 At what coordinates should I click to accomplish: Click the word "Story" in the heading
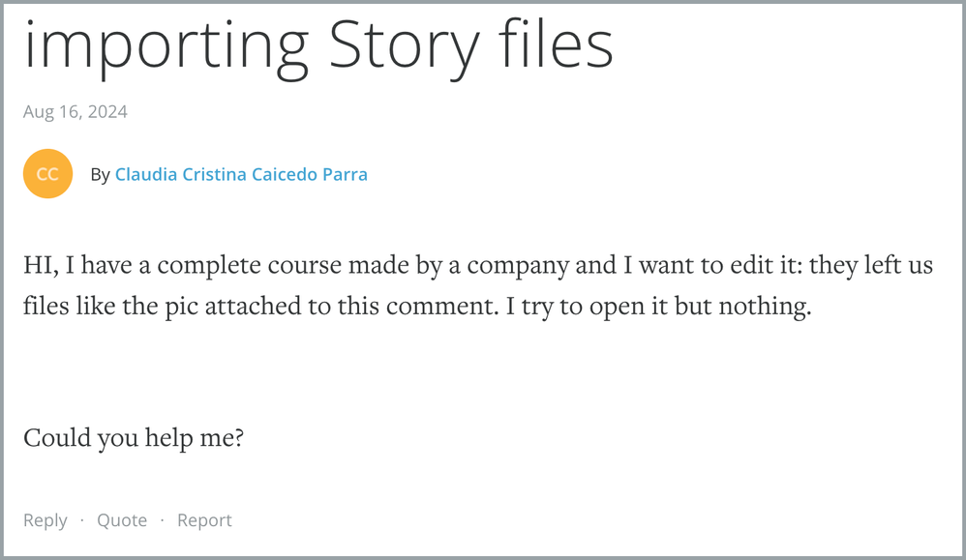coord(404,44)
